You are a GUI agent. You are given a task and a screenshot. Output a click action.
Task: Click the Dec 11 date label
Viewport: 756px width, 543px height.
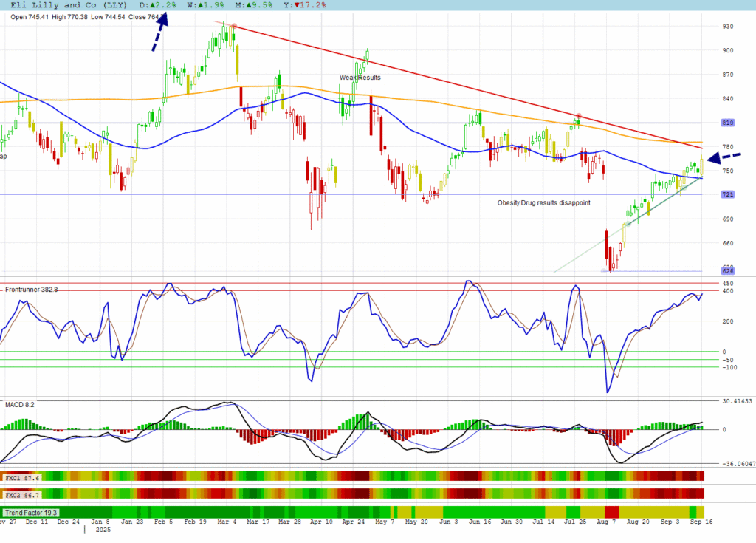(x=37, y=522)
